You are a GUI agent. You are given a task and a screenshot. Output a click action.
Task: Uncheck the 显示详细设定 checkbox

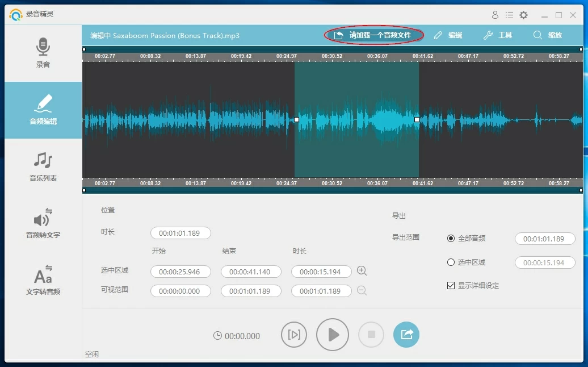click(451, 286)
